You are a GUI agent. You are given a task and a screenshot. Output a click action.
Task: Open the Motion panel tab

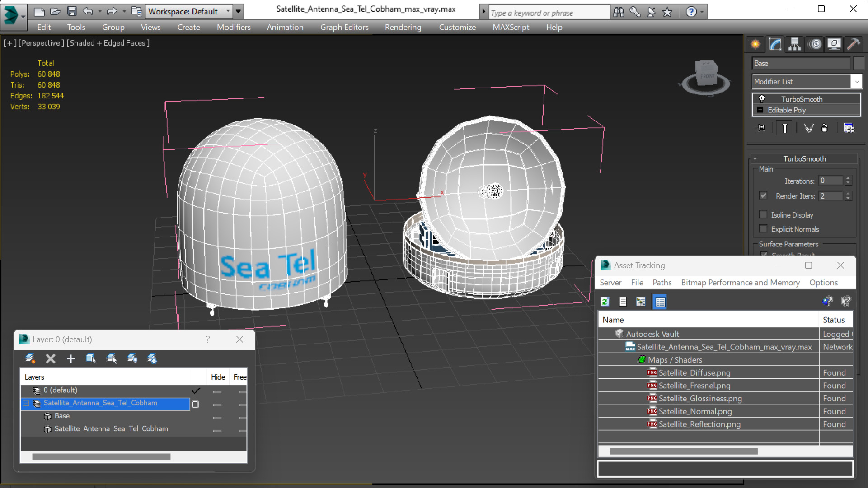coord(816,44)
